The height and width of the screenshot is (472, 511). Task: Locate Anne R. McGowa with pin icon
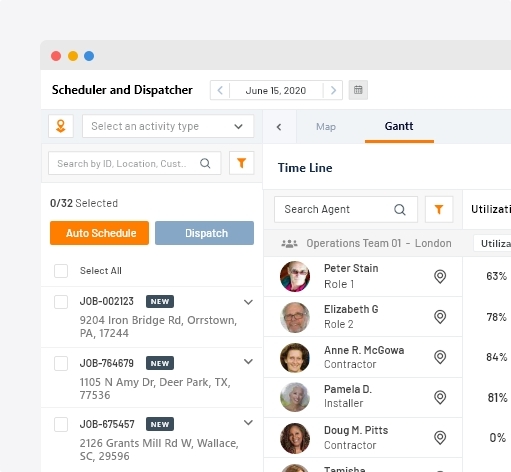(440, 357)
